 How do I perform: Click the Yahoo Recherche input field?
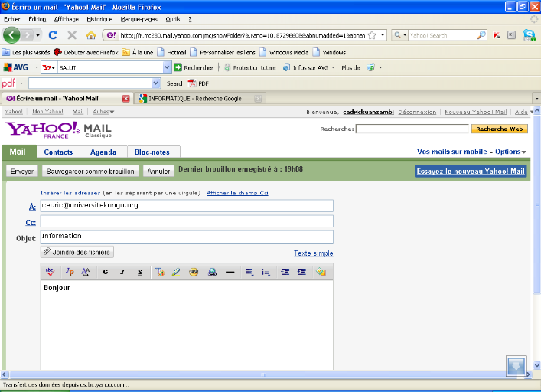412,129
